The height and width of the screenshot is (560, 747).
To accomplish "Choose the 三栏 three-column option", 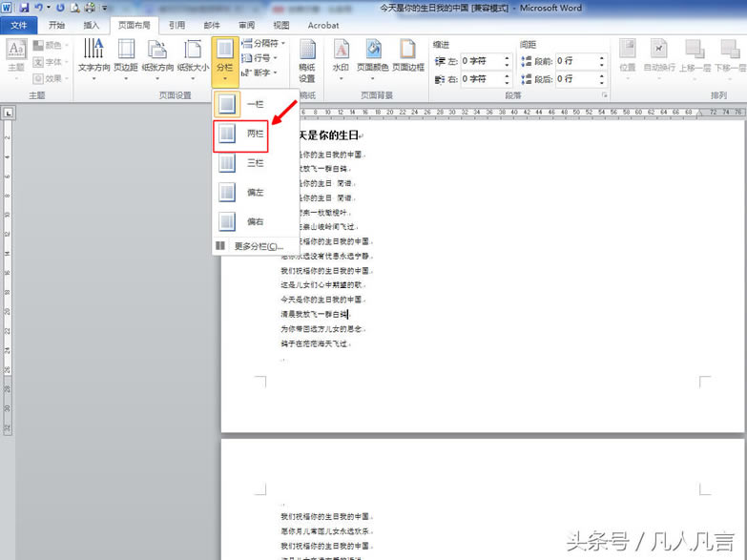I will point(240,163).
